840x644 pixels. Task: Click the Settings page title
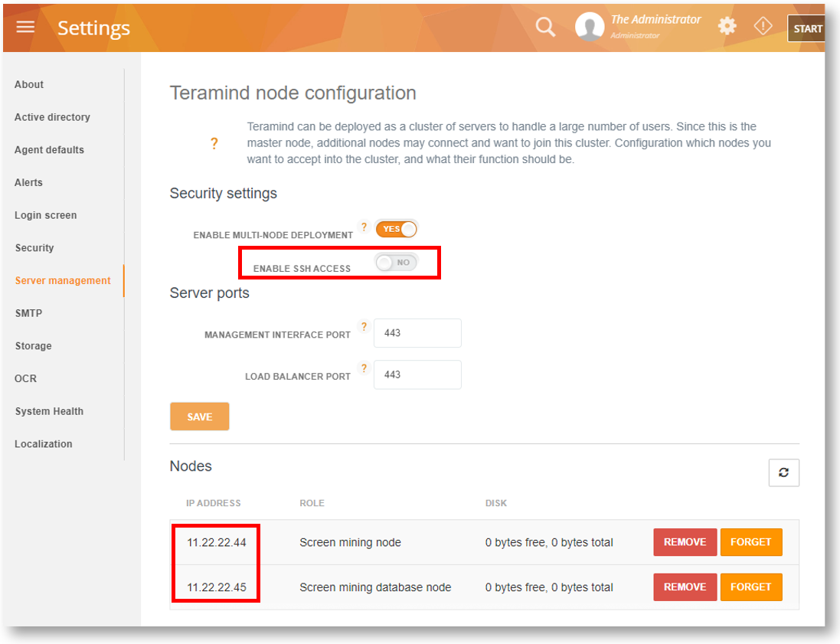click(93, 28)
